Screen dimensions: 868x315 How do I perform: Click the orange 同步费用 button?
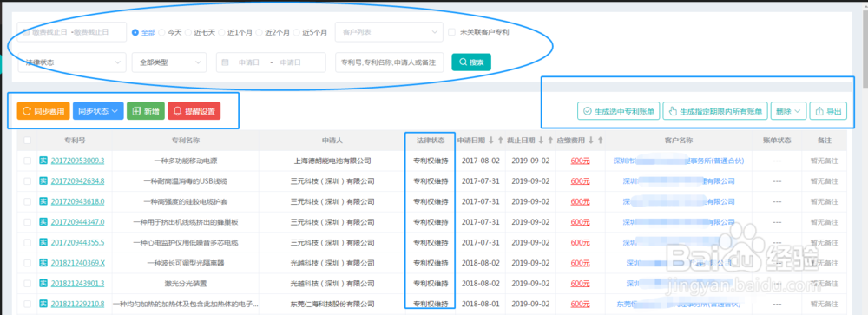pyautogui.click(x=43, y=111)
